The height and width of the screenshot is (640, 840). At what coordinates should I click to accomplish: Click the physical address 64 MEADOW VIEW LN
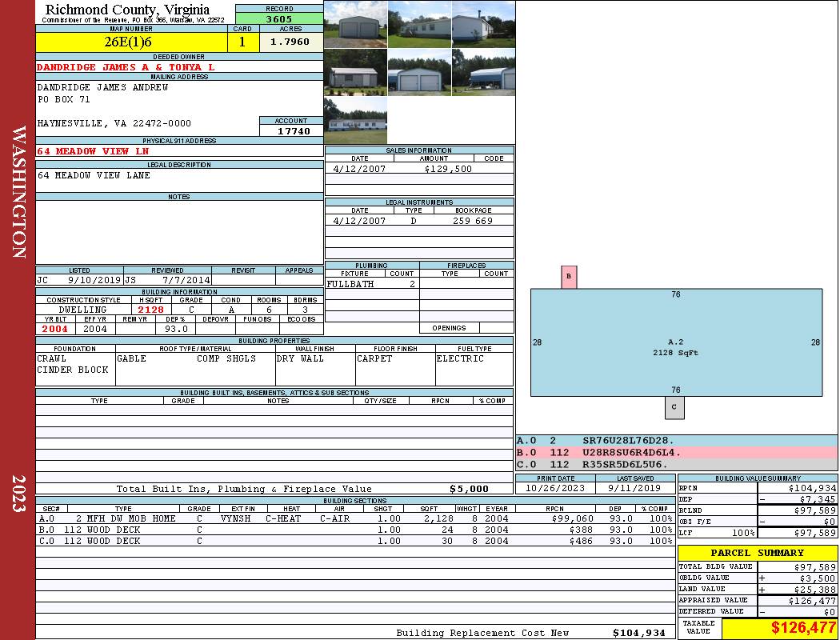tap(93, 150)
